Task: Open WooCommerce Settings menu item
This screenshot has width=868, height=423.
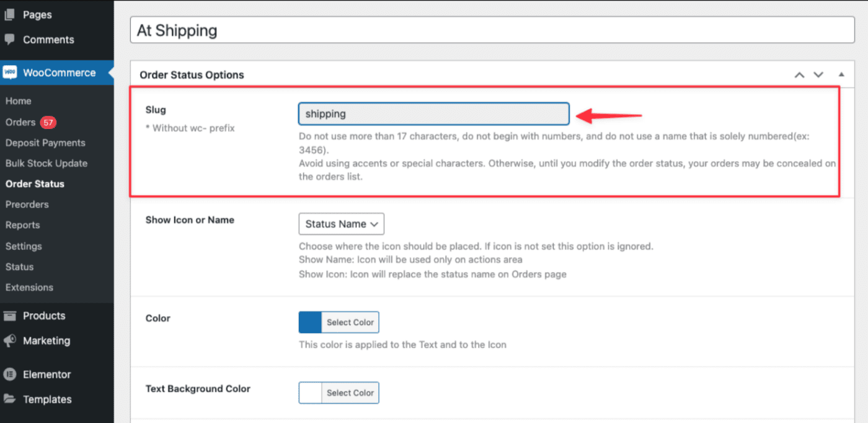Action: (24, 246)
